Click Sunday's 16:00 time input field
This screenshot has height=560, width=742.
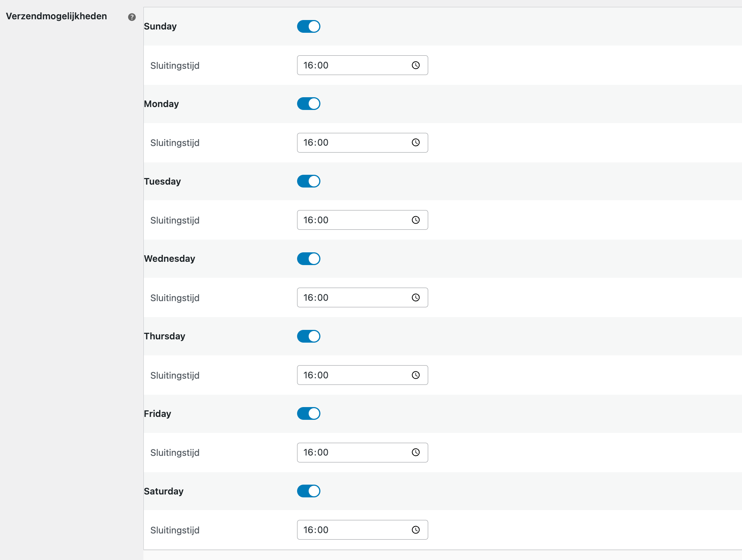pyautogui.click(x=350, y=66)
